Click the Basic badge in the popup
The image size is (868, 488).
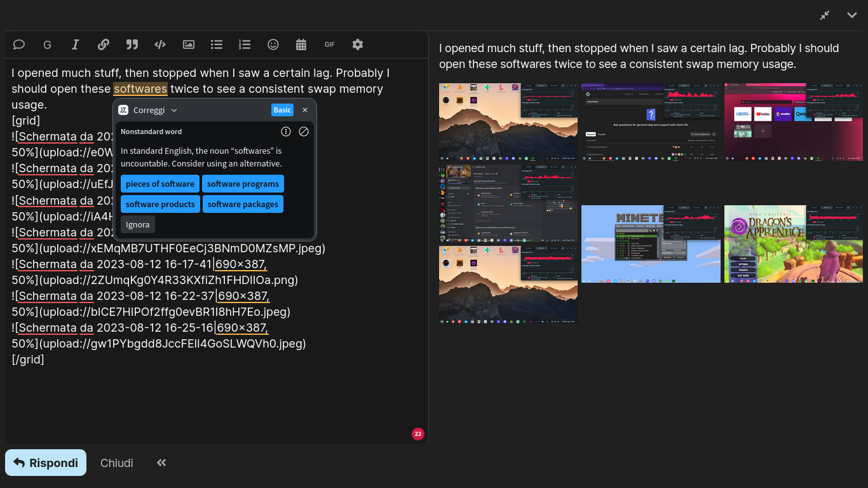282,110
